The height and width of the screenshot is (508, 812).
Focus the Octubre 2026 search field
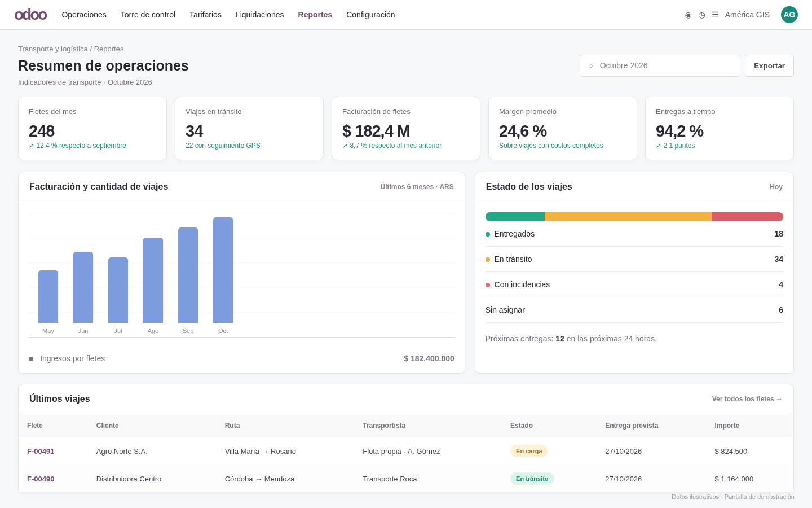click(660, 65)
